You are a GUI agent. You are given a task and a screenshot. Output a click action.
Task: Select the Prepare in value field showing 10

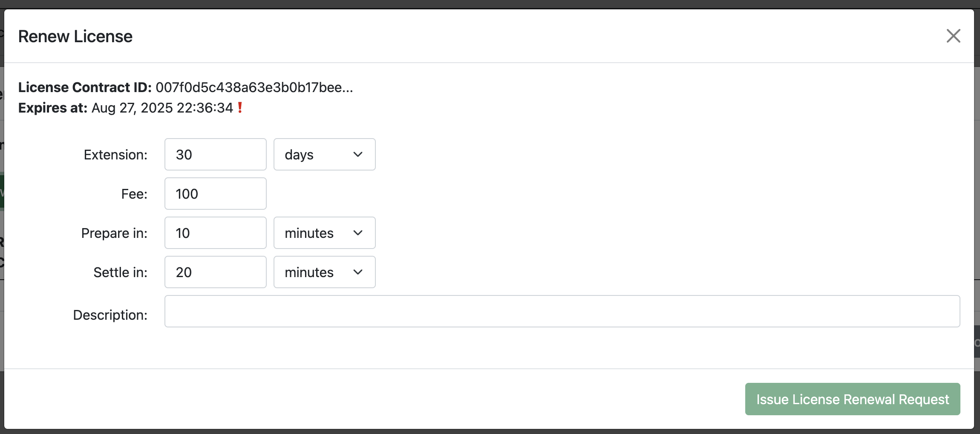pyautogui.click(x=215, y=233)
